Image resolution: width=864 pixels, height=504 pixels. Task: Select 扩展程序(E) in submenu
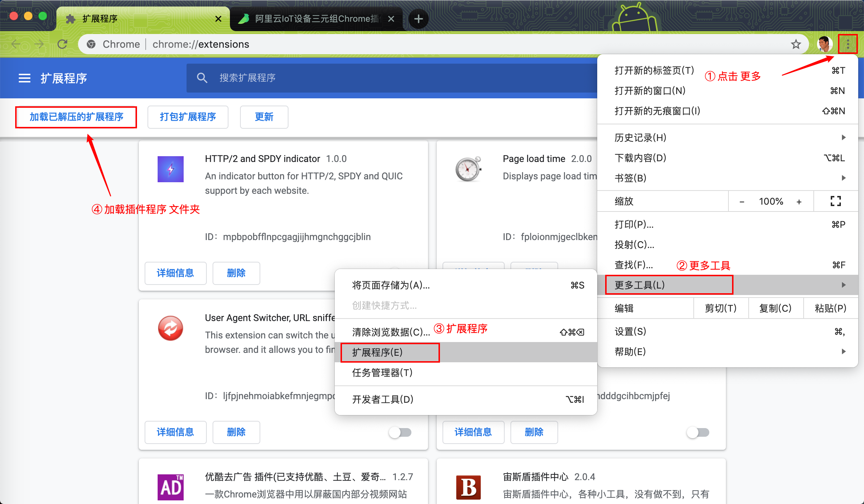click(466, 352)
